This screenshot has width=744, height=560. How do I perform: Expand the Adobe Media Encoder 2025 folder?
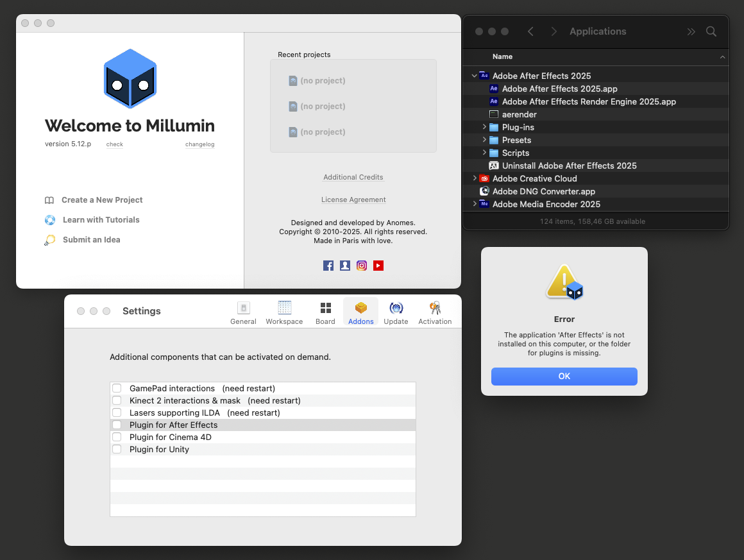tap(475, 204)
